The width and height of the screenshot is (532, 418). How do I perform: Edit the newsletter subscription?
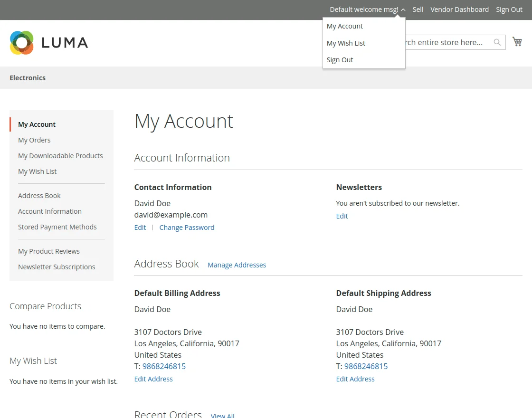[x=342, y=216]
